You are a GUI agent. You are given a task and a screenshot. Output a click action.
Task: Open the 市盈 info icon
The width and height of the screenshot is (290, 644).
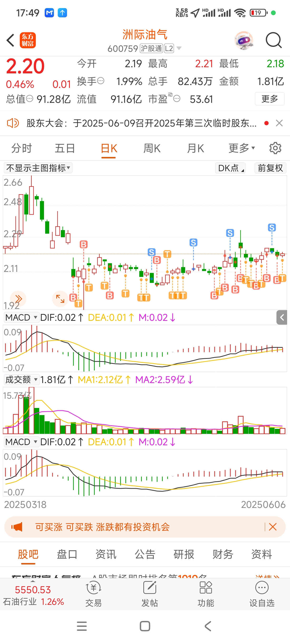point(177,99)
